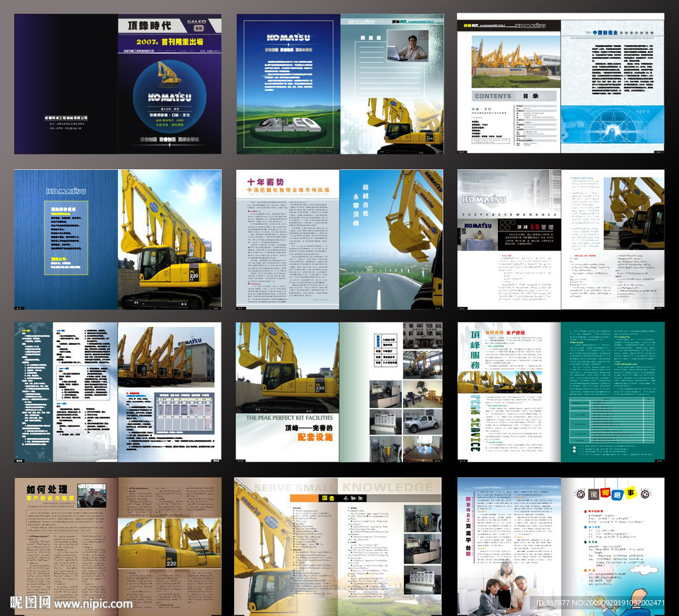Click the '如何赢得 客户好感' heading

coord(505,332)
